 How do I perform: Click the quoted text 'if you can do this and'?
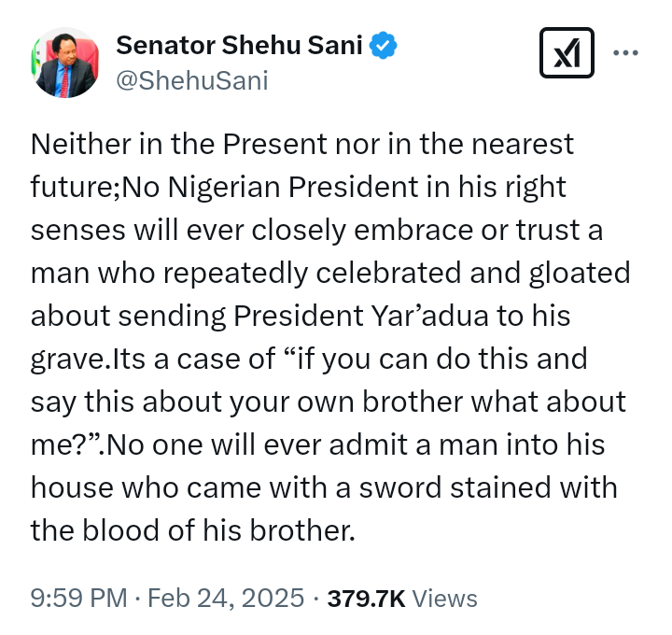(436, 359)
